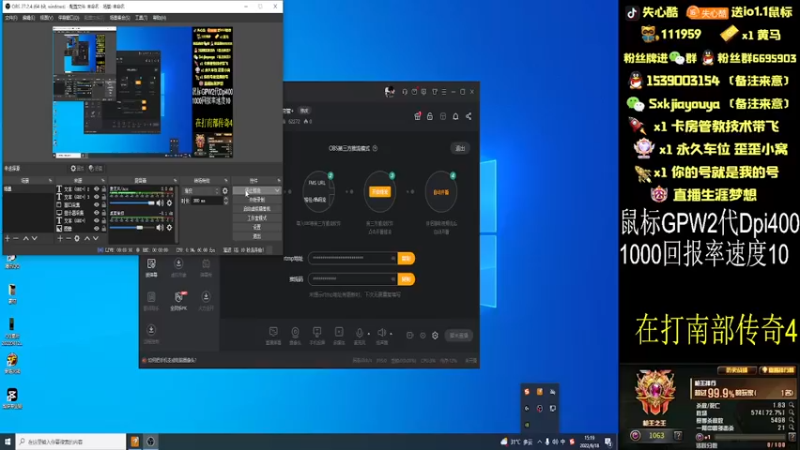Open the desktop audio channel settings gear
Screen dimensions: 800x450
(x=169, y=228)
